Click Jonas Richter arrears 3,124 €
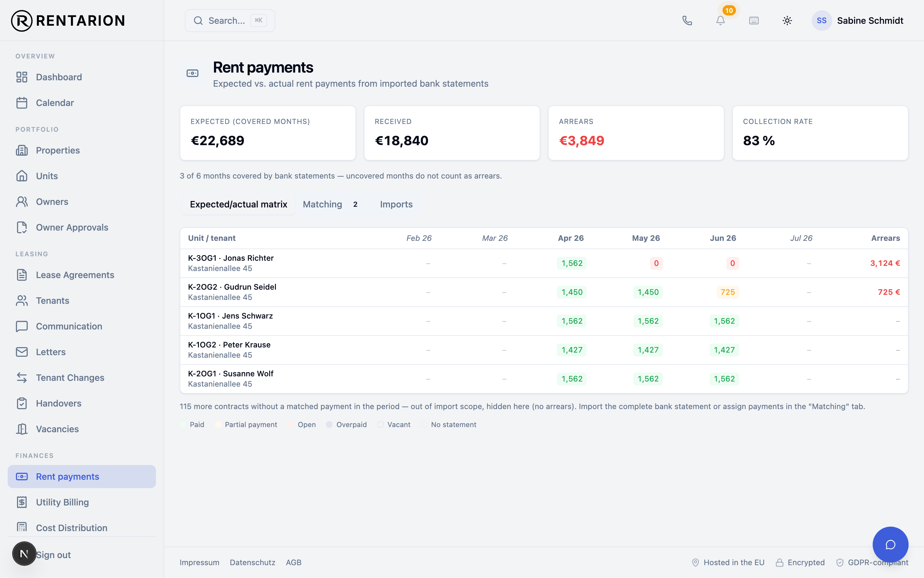 885,263
